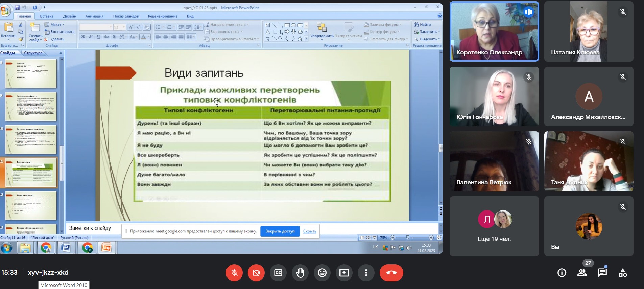The width and height of the screenshot is (644, 289).
Task: Open the emoji reactions icon
Action: (x=322, y=273)
